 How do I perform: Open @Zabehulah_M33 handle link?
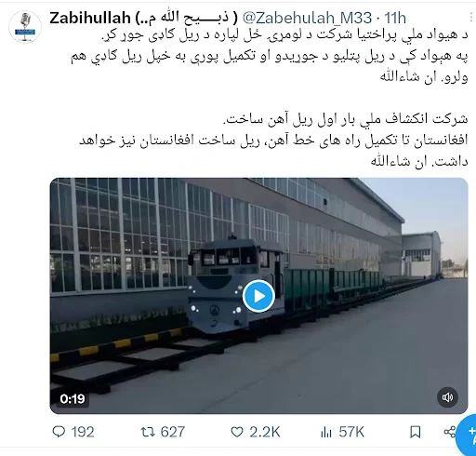pyautogui.click(x=307, y=18)
